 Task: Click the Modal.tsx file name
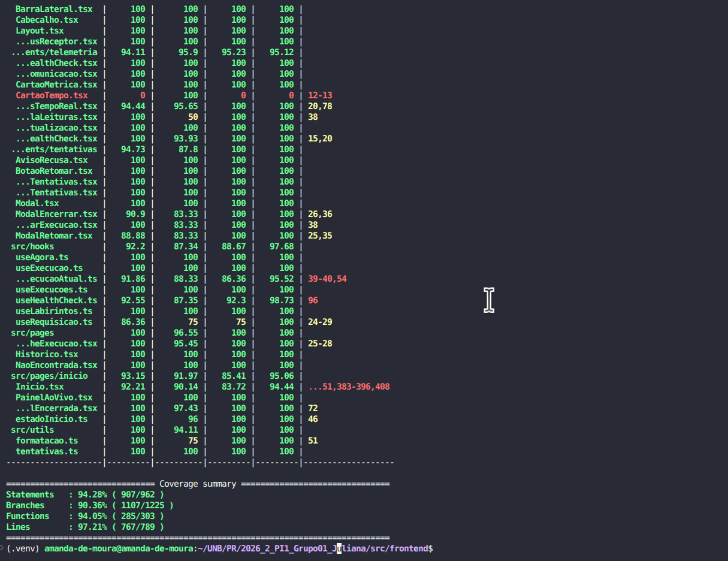(x=37, y=203)
